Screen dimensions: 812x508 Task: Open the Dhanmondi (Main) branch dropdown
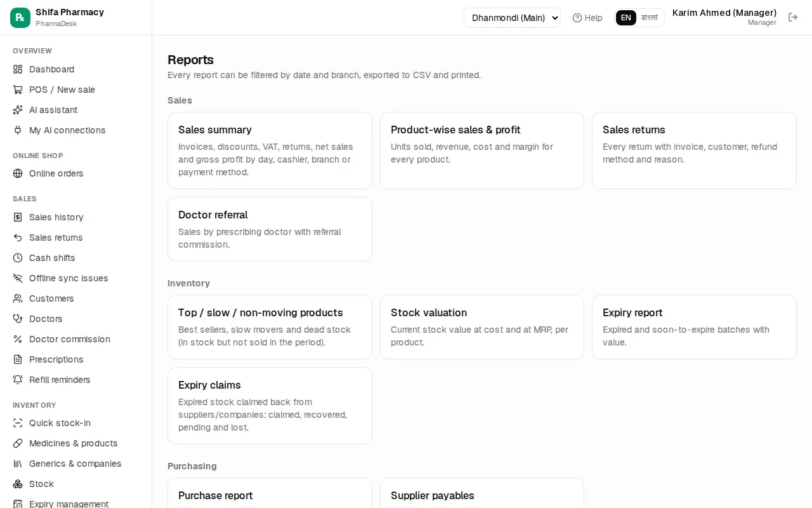click(x=512, y=18)
